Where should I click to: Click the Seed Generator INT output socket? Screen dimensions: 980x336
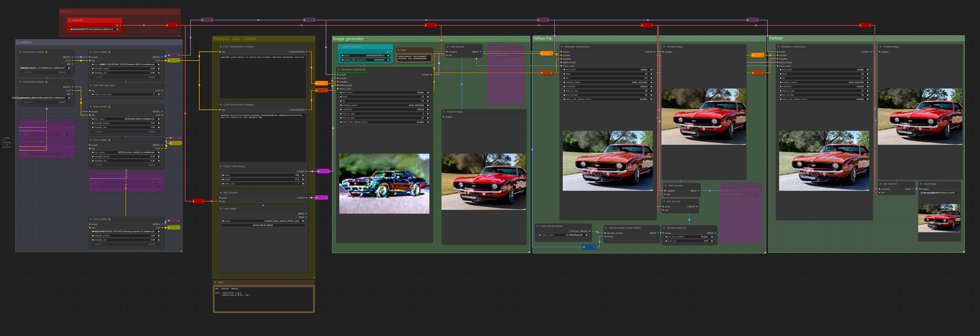391,52
